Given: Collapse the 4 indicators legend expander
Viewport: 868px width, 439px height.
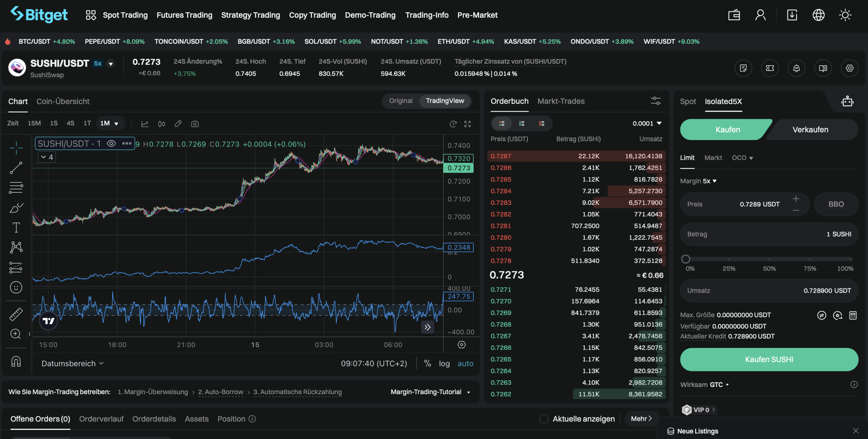Looking at the screenshot, I should click(47, 157).
